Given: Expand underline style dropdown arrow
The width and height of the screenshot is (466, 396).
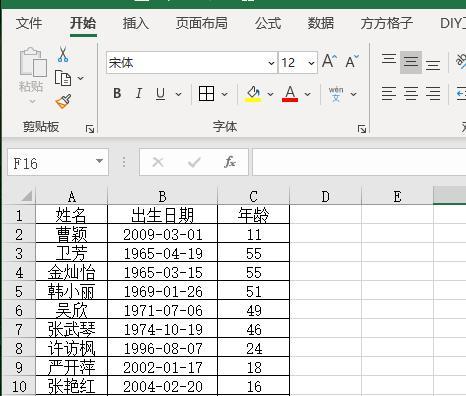Looking at the screenshot, I should [178, 94].
